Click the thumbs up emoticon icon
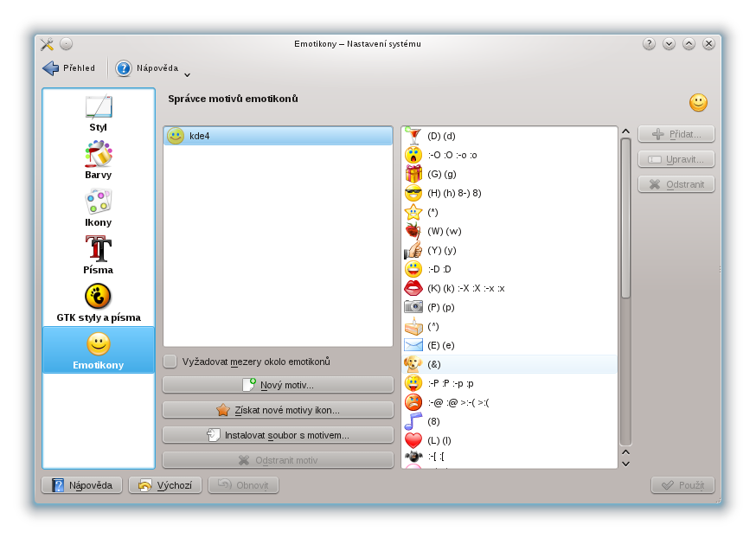Viewport: 756px width, 538px height. (413, 250)
